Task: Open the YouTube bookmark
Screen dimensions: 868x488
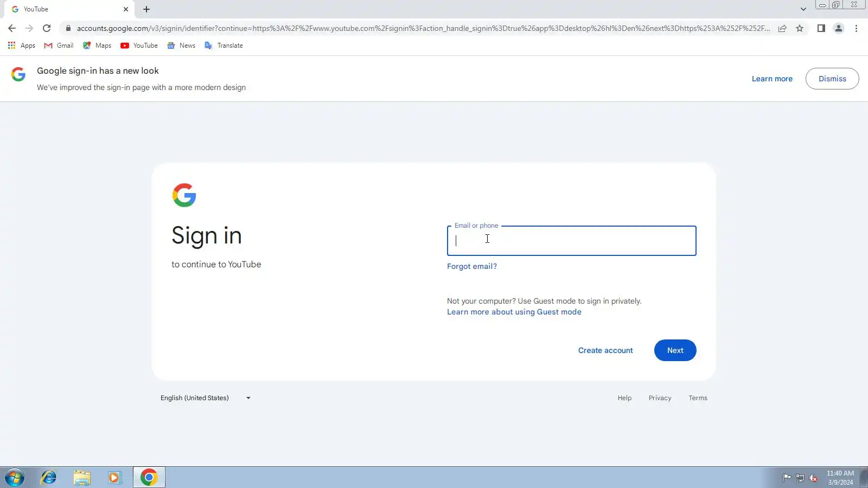Action: pos(139,46)
